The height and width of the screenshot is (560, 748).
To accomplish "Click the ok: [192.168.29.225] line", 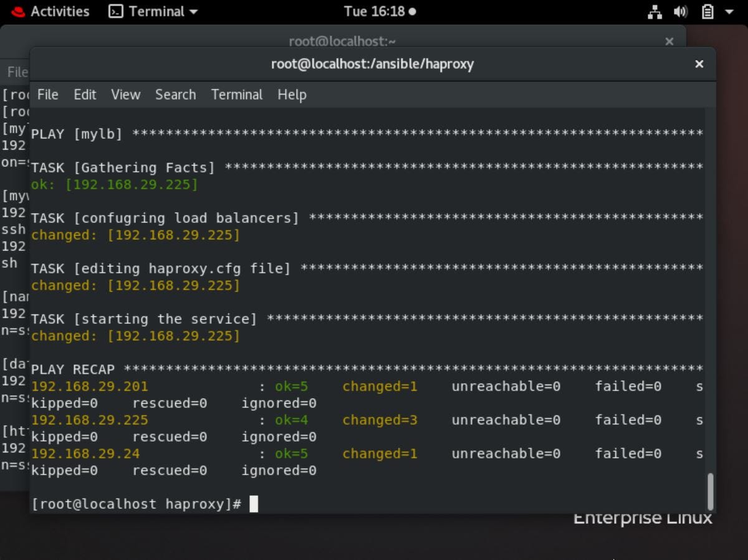I will click(114, 184).
